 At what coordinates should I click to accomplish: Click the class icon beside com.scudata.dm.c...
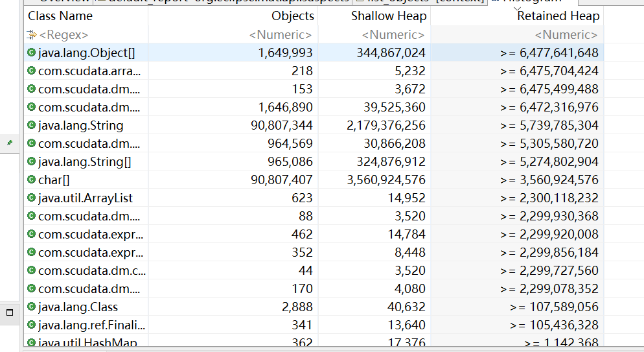31,270
